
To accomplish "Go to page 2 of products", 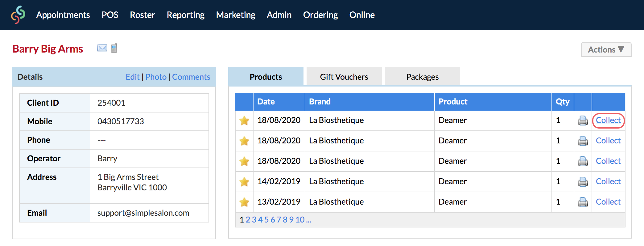I will [248, 220].
